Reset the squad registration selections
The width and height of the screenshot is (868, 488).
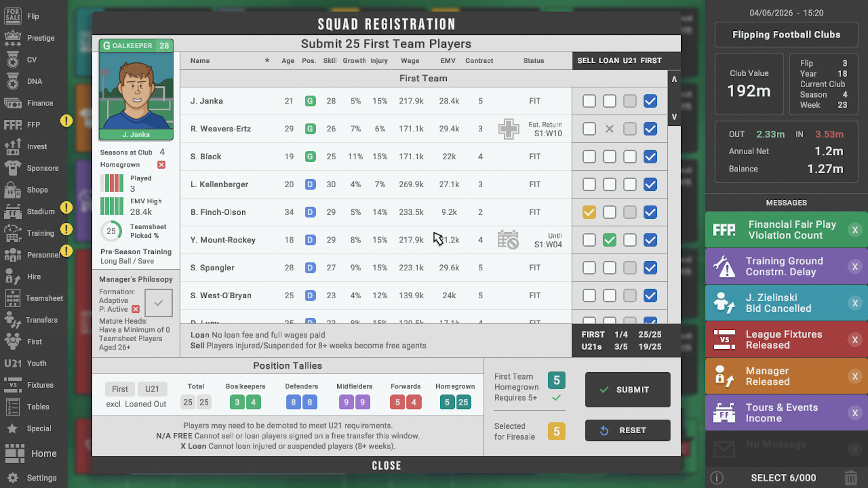tap(627, 430)
